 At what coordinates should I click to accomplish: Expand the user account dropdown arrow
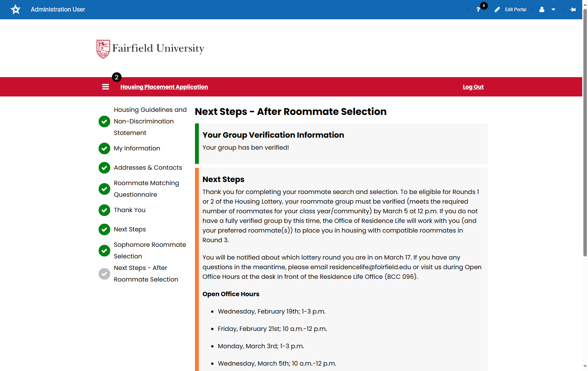(553, 10)
